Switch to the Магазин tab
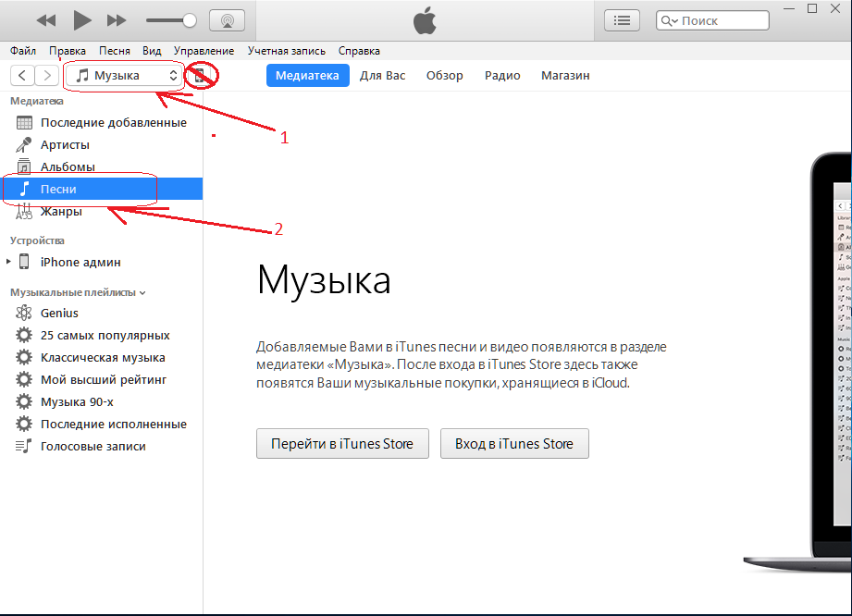852x616 pixels. tap(565, 76)
